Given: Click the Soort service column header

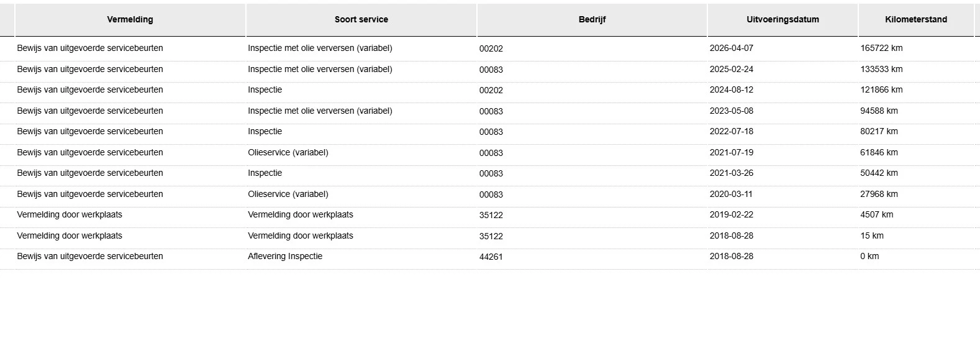Looking at the screenshot, I should point(361,20).
